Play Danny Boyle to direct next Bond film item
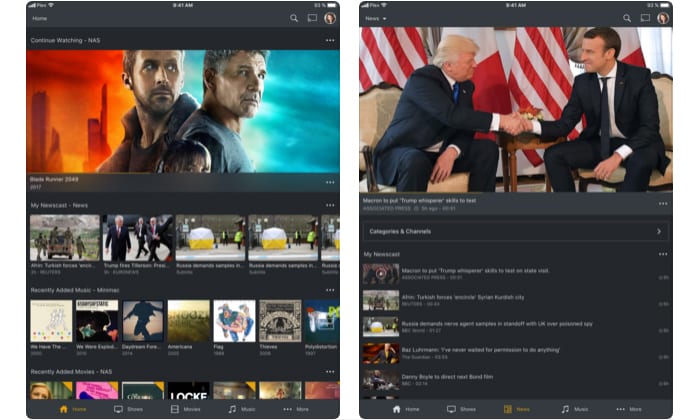 tap(516, 380)
